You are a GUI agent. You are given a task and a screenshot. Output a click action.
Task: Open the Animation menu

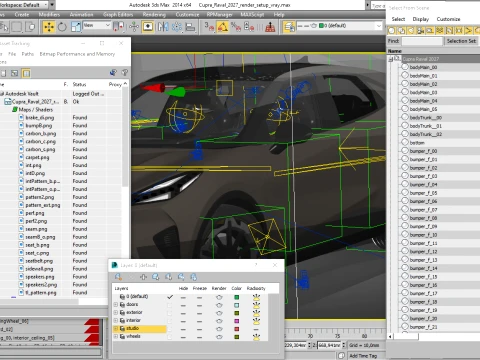[x=81, y=15]
